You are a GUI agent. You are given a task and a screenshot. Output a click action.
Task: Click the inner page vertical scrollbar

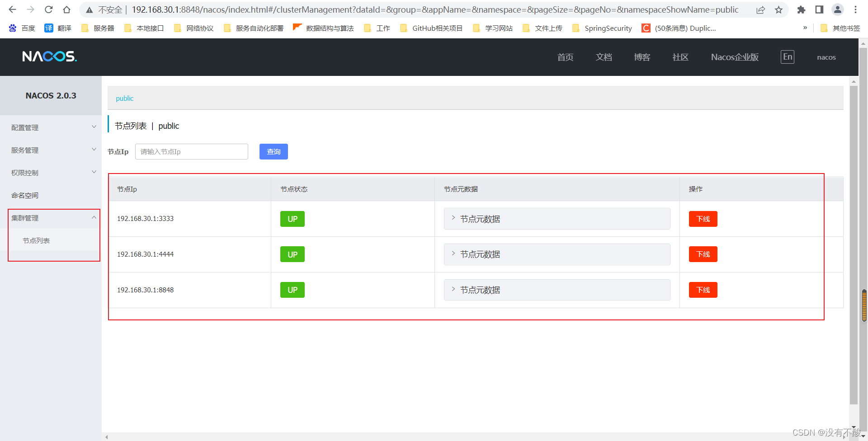[854, 244]
